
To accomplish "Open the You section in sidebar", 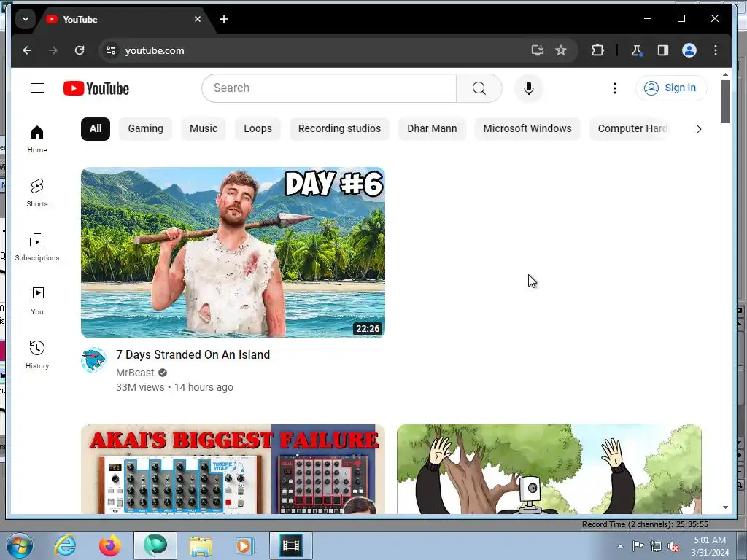I will (37, 301).
